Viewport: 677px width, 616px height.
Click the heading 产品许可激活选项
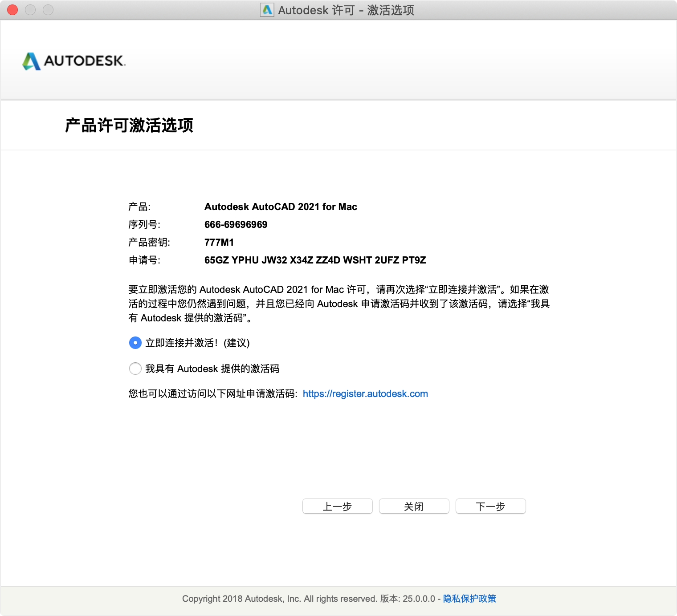point(129,125)
